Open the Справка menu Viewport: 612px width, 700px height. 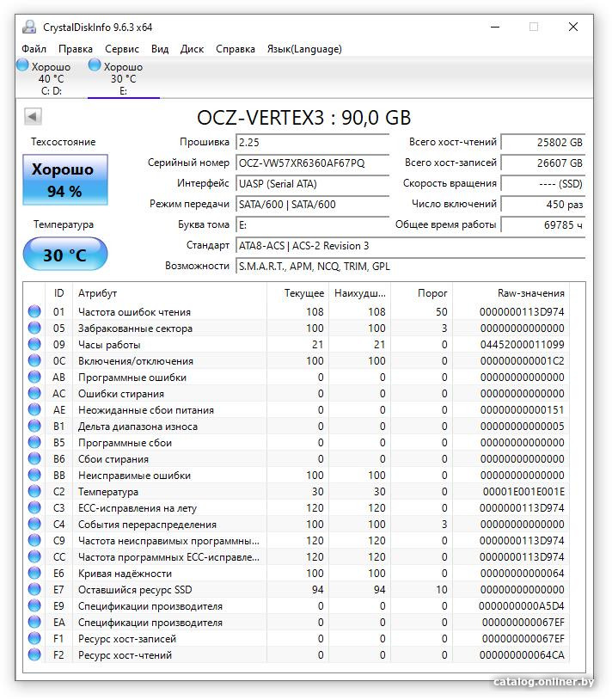pos(236,49)
